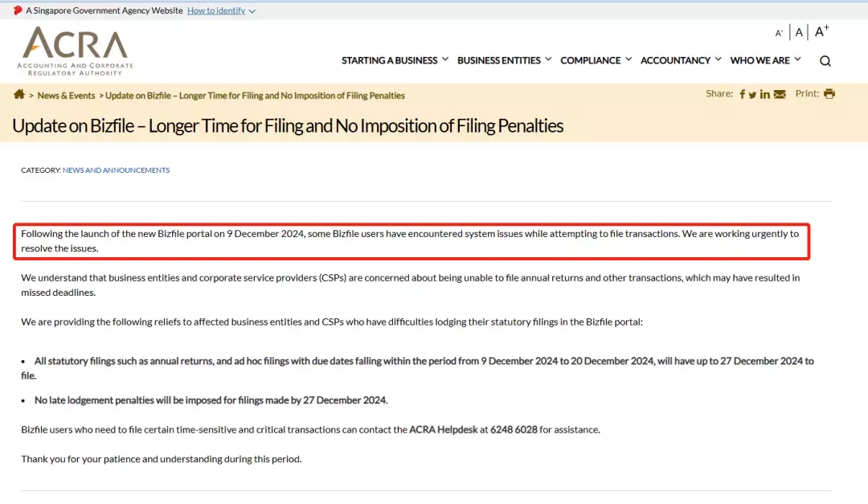Click the paragraph starting 'Following the launch'

(410, 241)
